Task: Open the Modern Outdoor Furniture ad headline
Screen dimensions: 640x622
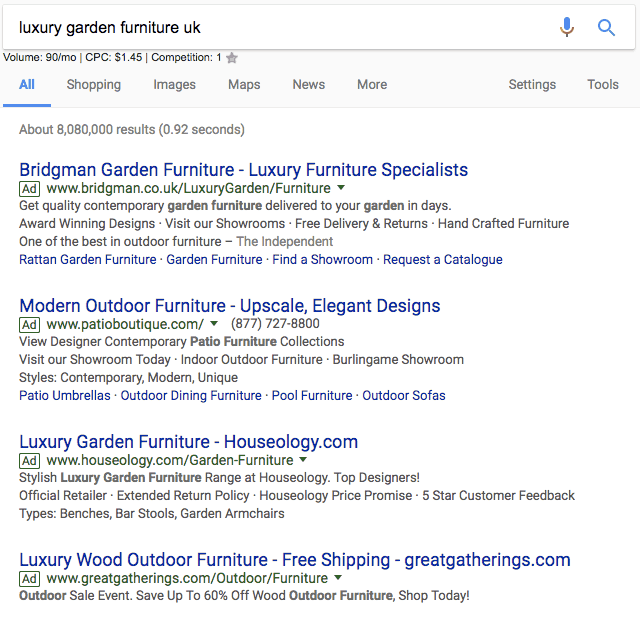Action: pos(229,305)
